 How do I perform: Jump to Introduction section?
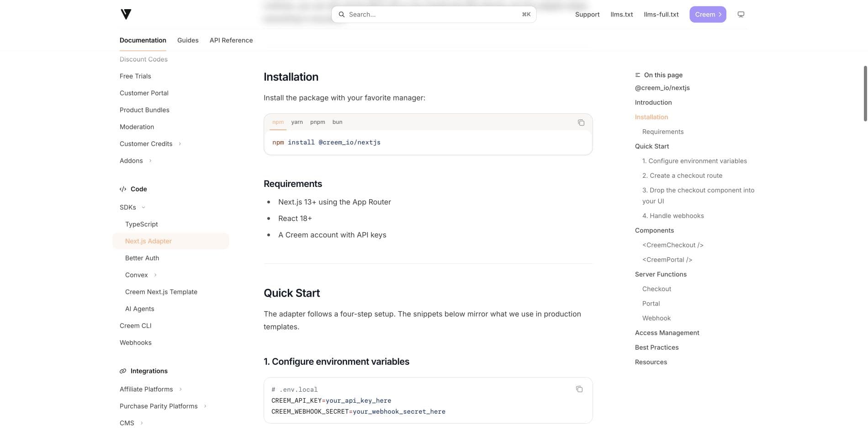click(x=653, y=102)
